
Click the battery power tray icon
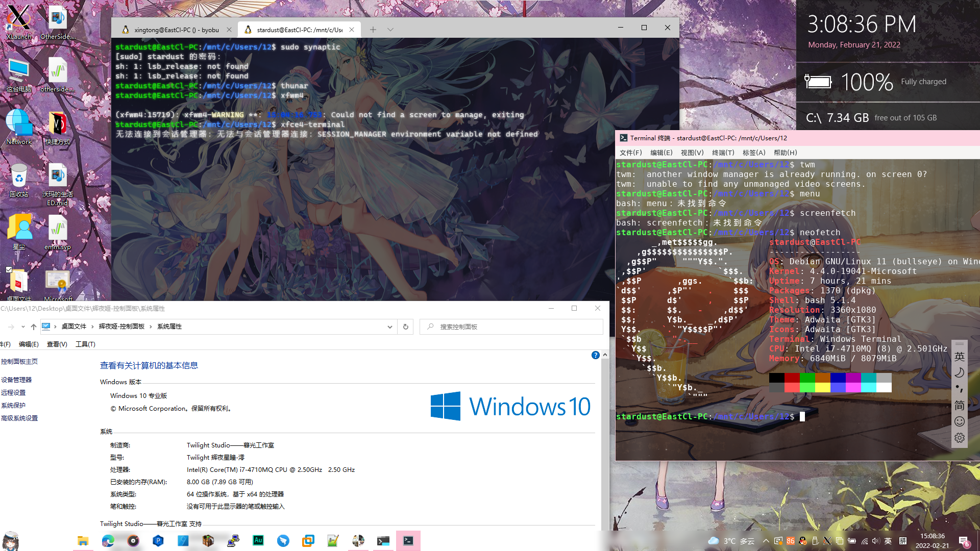click(852, 541)
